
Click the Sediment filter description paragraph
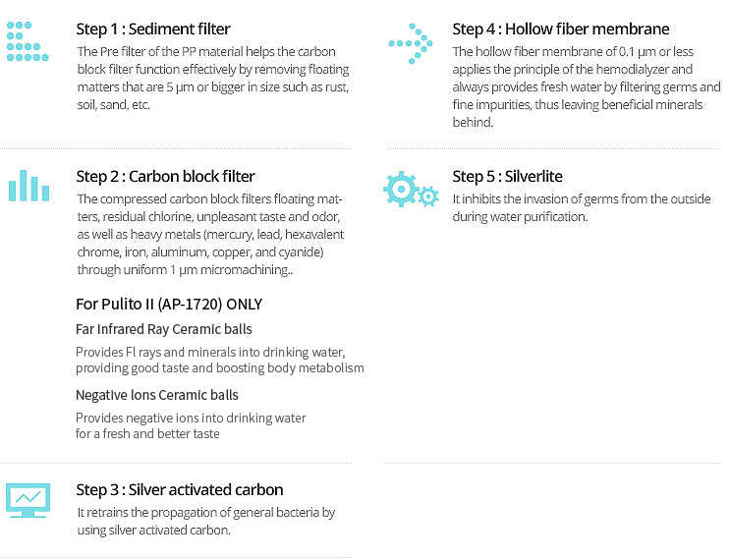[x=212, y=78]
